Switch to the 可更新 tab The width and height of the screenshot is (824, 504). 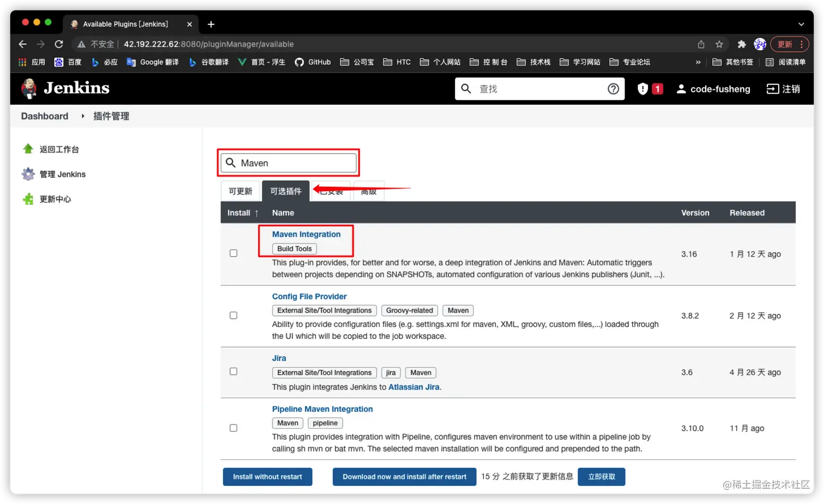coord(240,191)
